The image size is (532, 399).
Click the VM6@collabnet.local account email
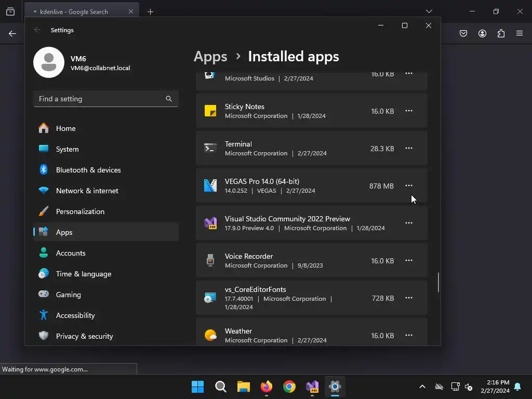coord(100,68)
